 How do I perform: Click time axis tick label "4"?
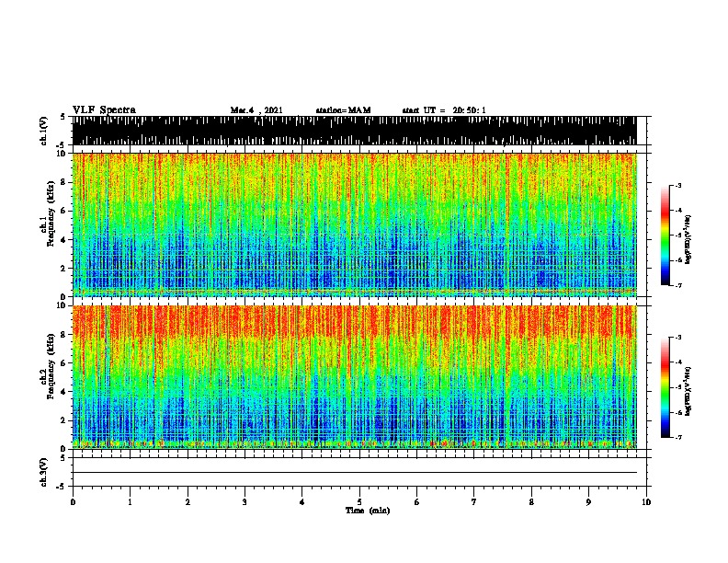pos(301,501)
